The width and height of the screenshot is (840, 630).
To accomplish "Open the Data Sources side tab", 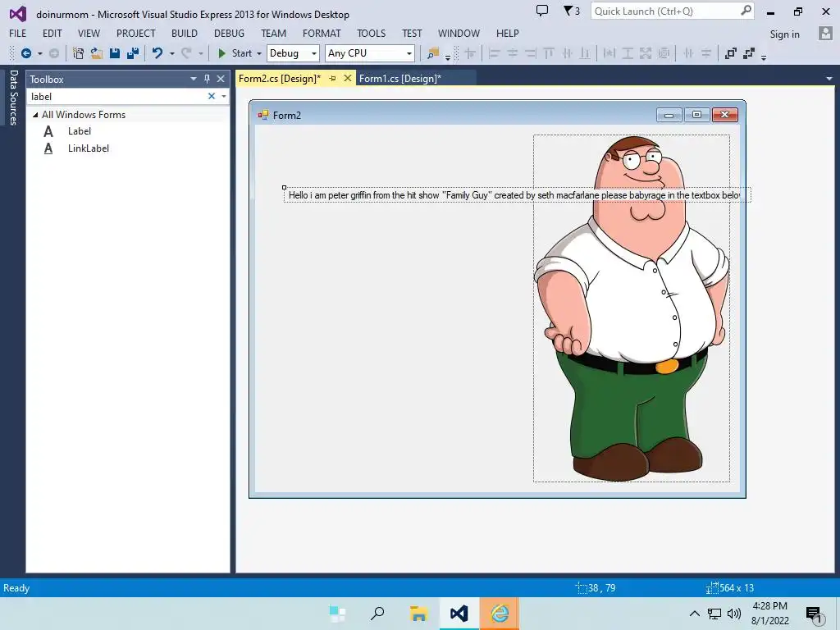I will pyautogui.click(x=13, y=97).
